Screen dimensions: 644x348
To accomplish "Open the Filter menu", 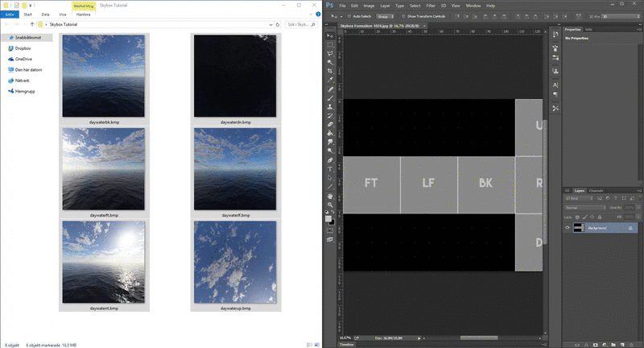I will tap(431, 6).
